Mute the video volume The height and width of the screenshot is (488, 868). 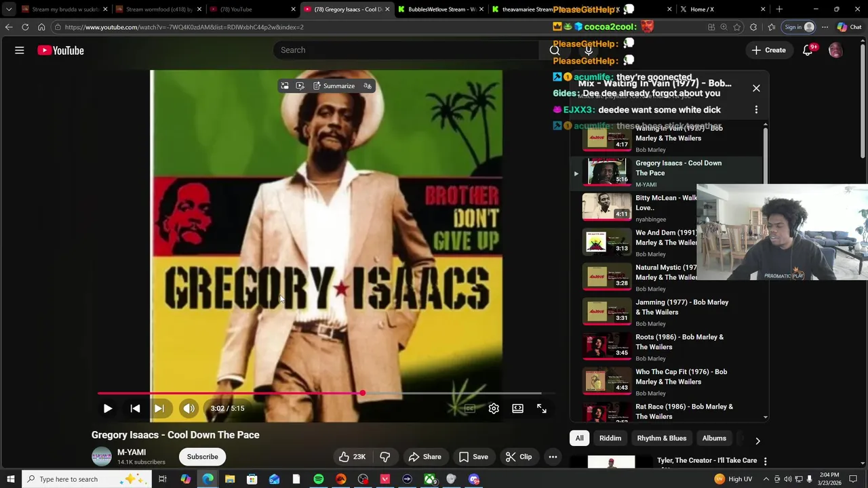(189, 408)
